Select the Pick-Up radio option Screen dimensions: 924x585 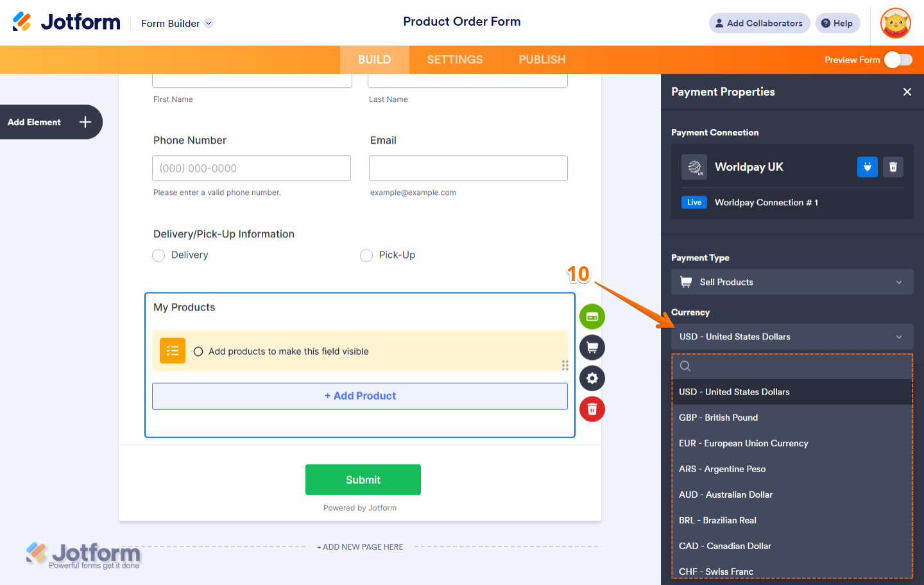pos(366,255)
